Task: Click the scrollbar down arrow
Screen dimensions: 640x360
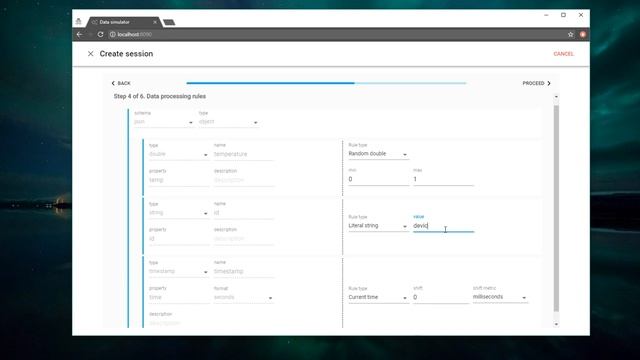Action: pyautogui.click(x=556, y=324)
